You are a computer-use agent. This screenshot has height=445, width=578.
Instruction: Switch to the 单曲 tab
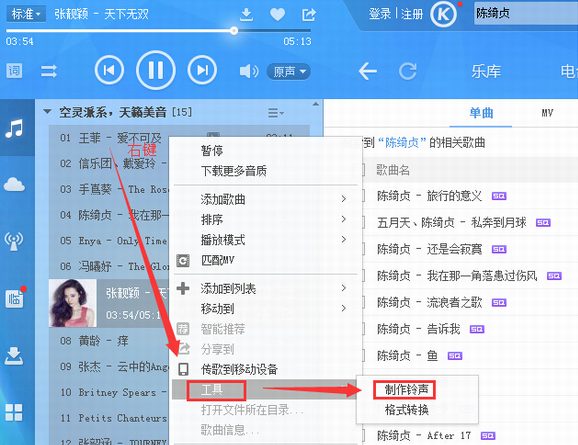(481, 113)
